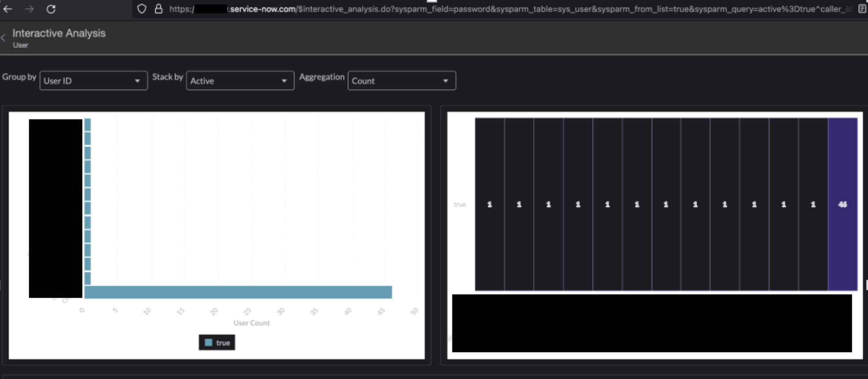
Task: Select the purple heatmap cell showing 46
Action: [x=842, y=204]
